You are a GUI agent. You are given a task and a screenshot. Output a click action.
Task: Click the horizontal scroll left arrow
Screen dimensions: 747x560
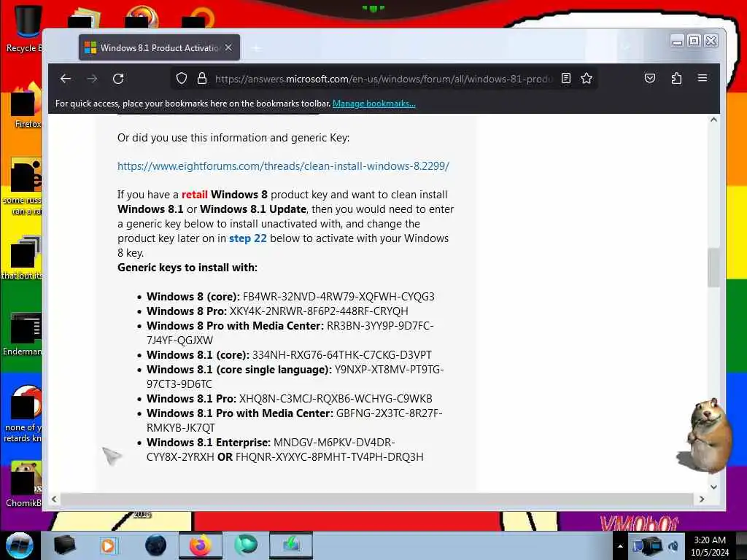point(54,499)
